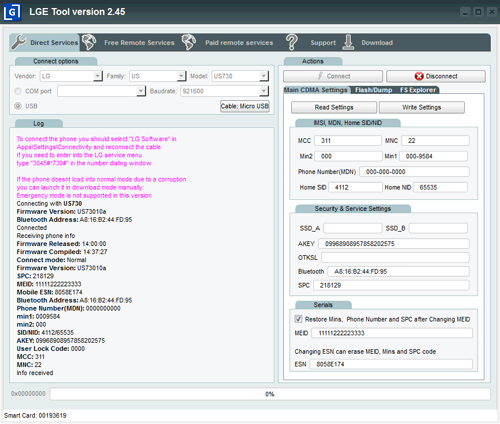Click the Read Settings button
Viewport: 500px width, 424px height.
pos(334,107)
